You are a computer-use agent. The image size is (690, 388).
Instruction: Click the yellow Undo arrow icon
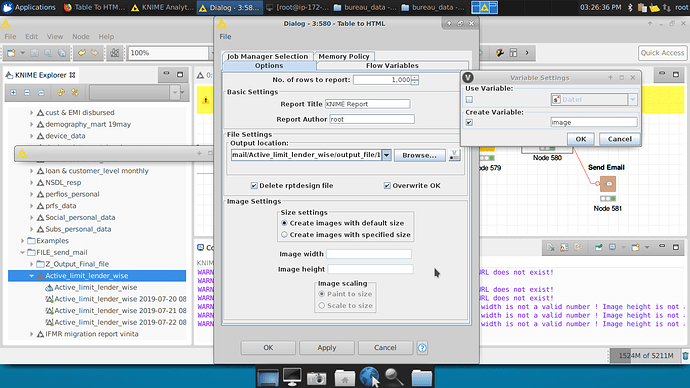click(82, 53)
